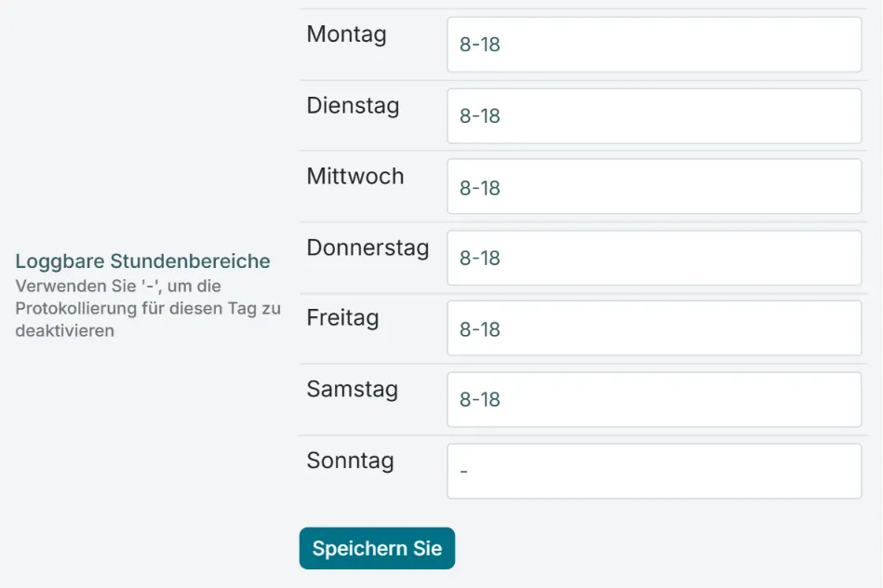This screenshot has width=883, height=588.
Task: Click the Speichern Sie button
Action: coord(377,548)
